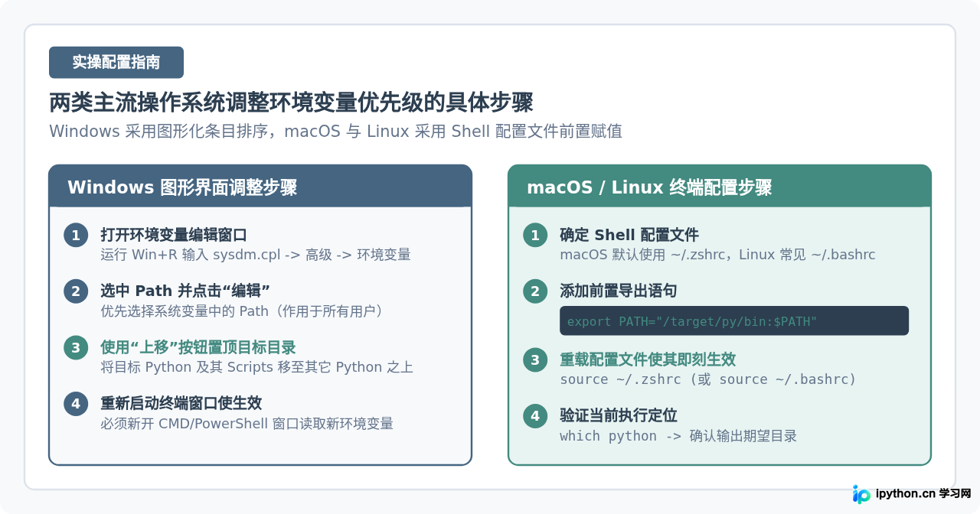Click the line macOS 默认使用 ~/.zshrc

pos(717,255)
